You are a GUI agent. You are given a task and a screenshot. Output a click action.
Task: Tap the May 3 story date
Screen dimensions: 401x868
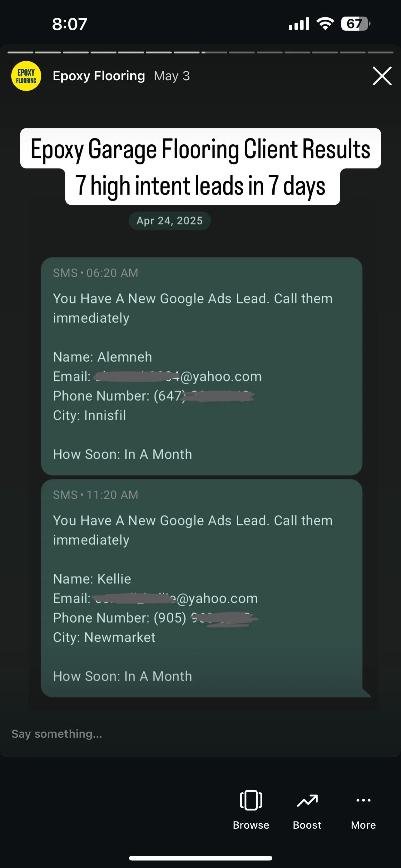[172, 76]
